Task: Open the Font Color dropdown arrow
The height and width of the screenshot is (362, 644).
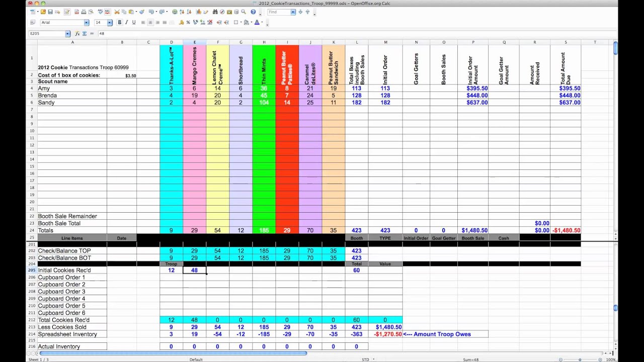Action: pos(262,23)
